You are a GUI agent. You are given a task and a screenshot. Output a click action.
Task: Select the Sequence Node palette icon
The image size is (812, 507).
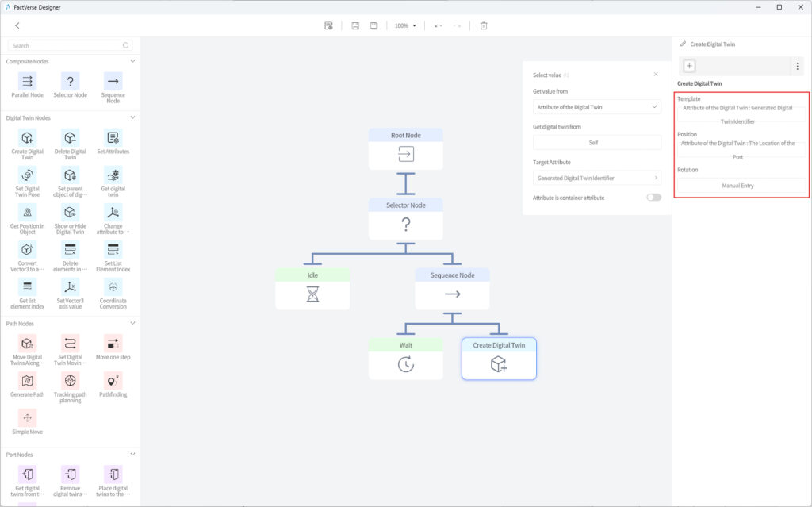coord(113,82)
